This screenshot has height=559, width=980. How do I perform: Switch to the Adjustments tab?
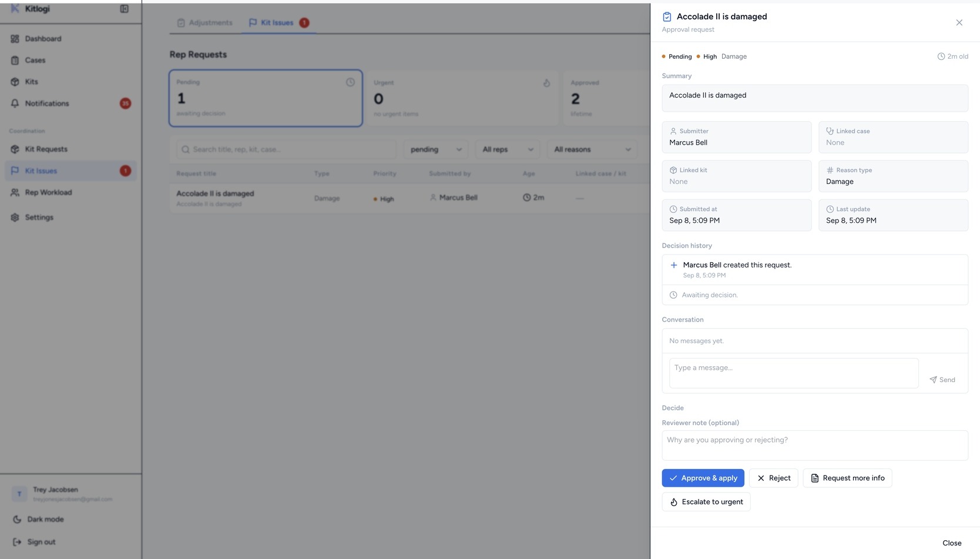click(x=205, y=23)
